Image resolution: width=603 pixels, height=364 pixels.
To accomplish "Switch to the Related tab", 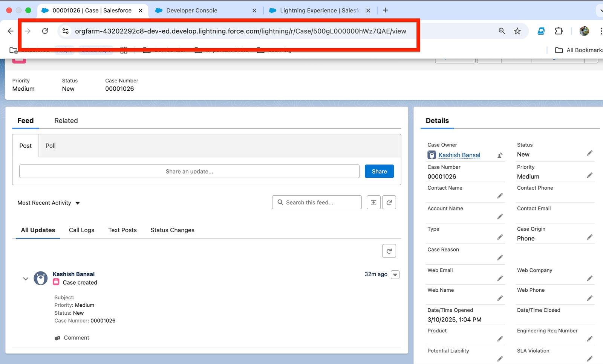I will [66, 121].
